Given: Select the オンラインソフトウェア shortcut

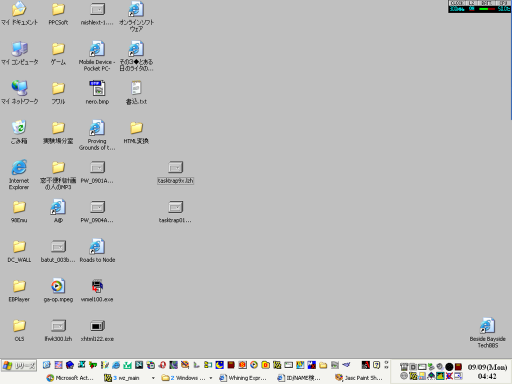Looking at the screenshot, I should [x=136, y=17].
